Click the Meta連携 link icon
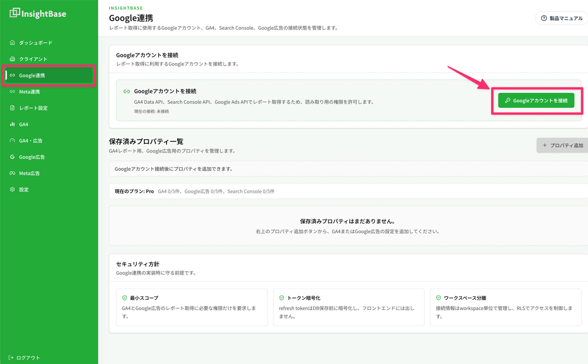Image resolution: width=588 pixels, height=364 pixels. coord(12,92)
